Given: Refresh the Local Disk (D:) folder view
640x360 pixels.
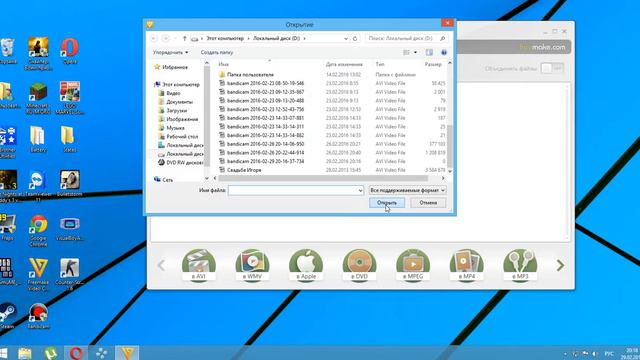Looking at the screenshot, I should coord(355,38).
